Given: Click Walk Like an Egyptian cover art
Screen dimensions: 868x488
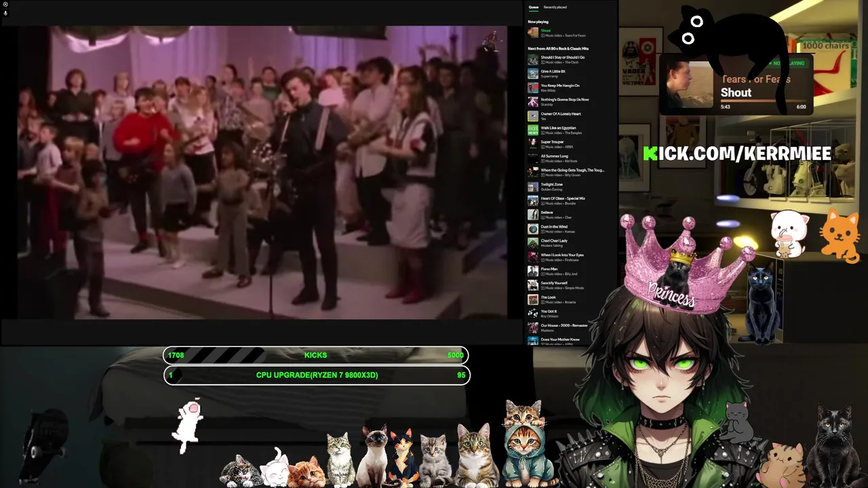Looking at the screenshot, I should pyautogui.click(x=533, y=130).
